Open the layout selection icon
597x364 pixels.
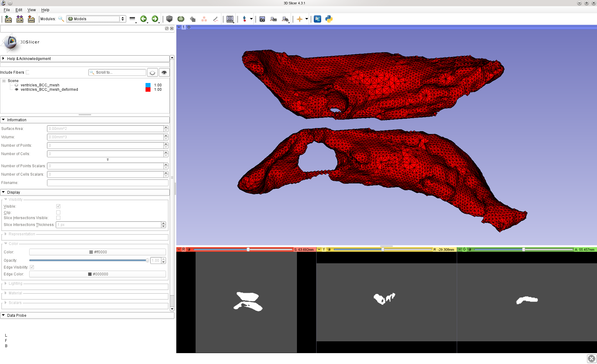pos(230,19)
